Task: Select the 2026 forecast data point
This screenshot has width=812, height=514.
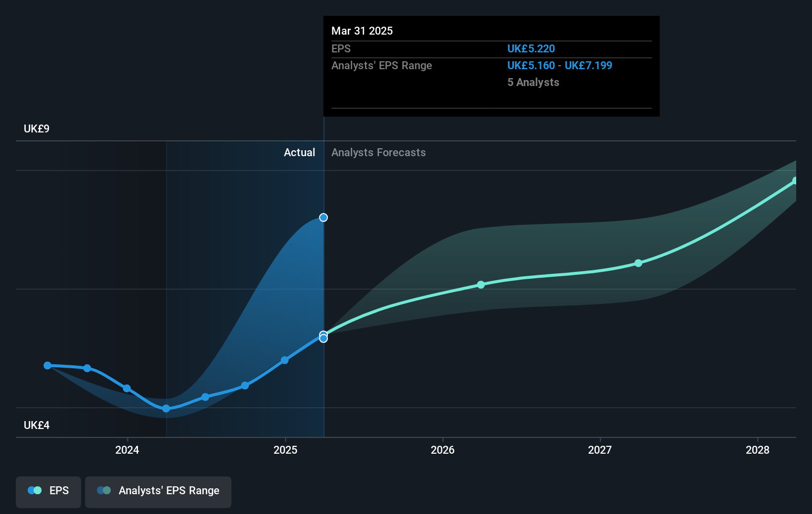Action: [481, 284]
